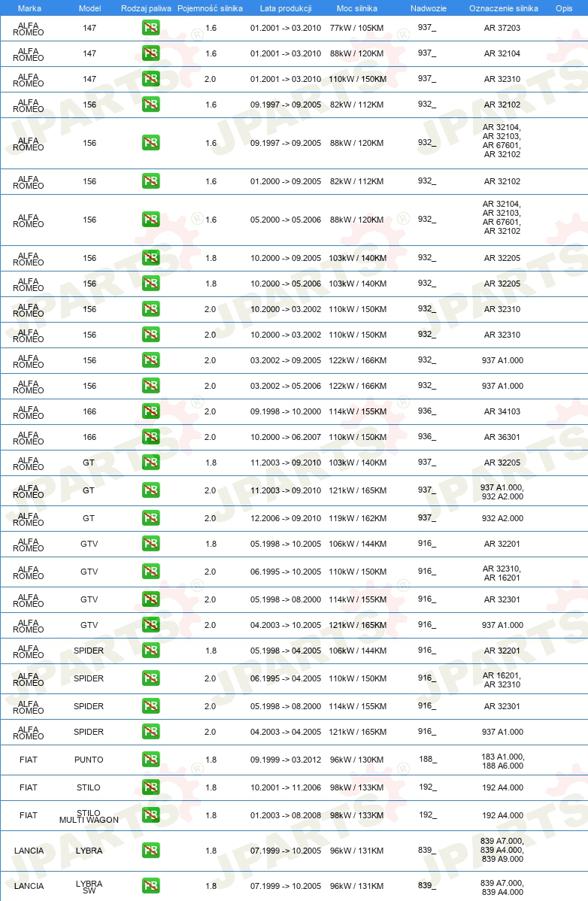
Task: Select engine code AR 36301
Action: (x=502, y=437)
